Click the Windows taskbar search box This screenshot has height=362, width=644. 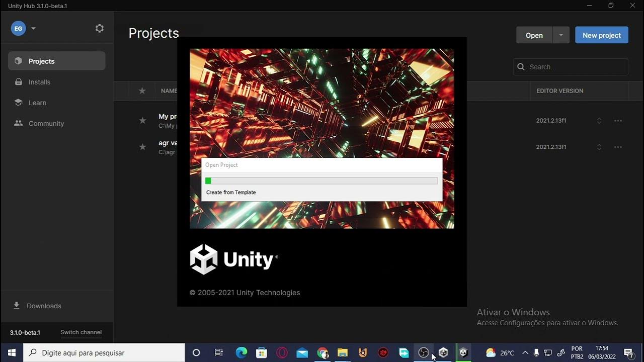click(104, 352)
